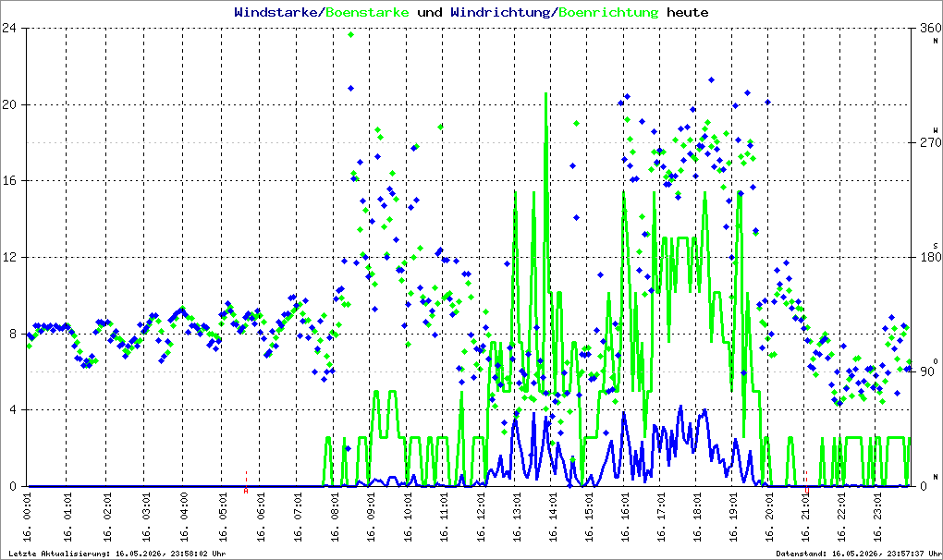Click the green 'Boenstarke' title label
Image resolution: width=943 pixels, height=560 pixels.
tap(367, 12)
